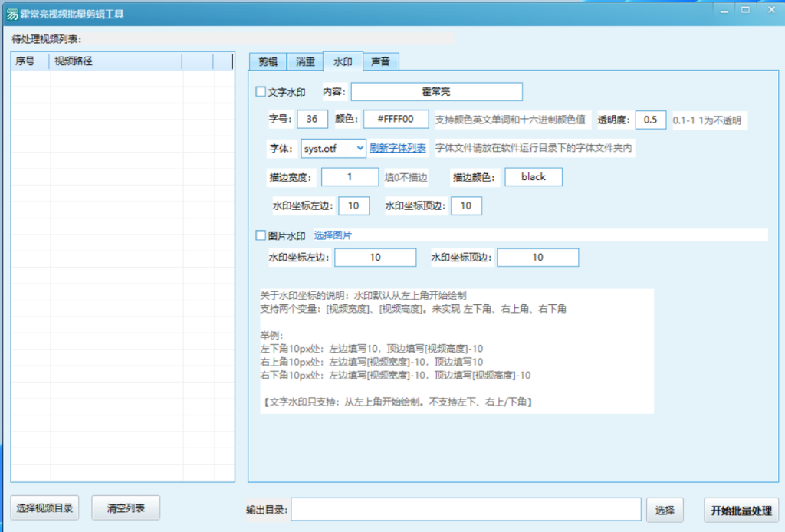The width and height of the screenshot is (785, 532).
Task: Enable the 文字水印 checkbox
Action: point(261,92)
